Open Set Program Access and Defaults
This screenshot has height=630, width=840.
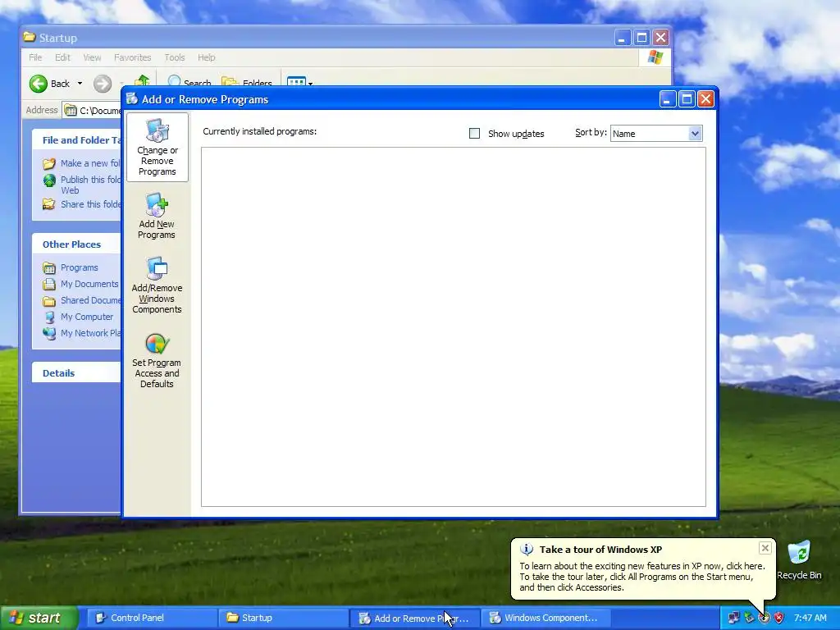tap(157, 360)
